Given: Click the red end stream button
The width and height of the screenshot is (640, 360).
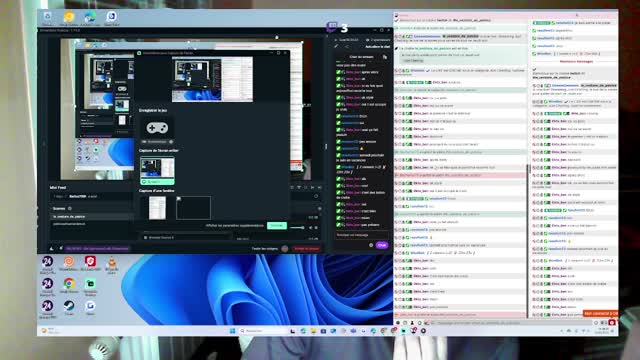Looking at the screenshot, I should tap(307, 248).
